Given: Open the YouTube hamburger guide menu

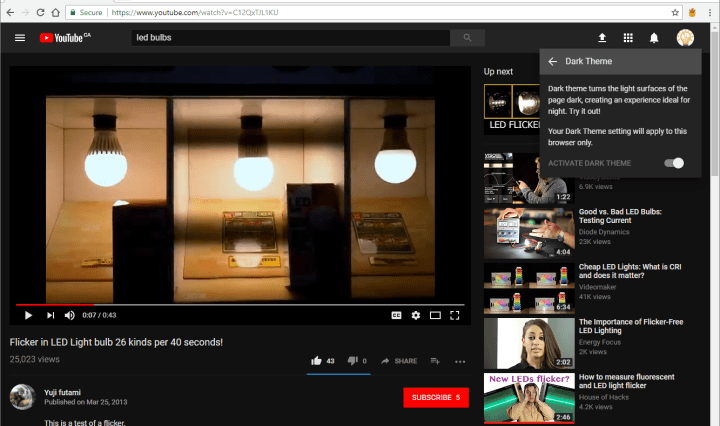Looking at the screenshot, I should pos(20,38).
